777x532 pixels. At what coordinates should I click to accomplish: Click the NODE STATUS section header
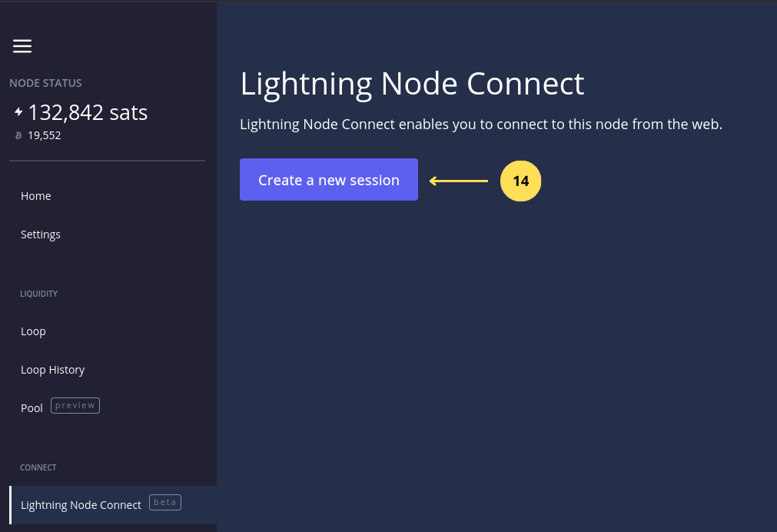click(x=45, y=83)
